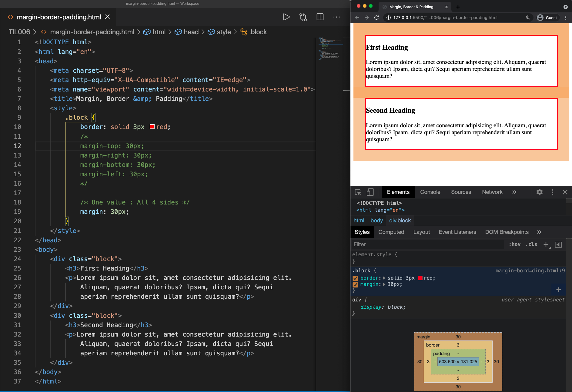Activate the DevTools element inspector tool
This screenshot has width=572, height=392.
pyautogui.click(x=358, y=192)
